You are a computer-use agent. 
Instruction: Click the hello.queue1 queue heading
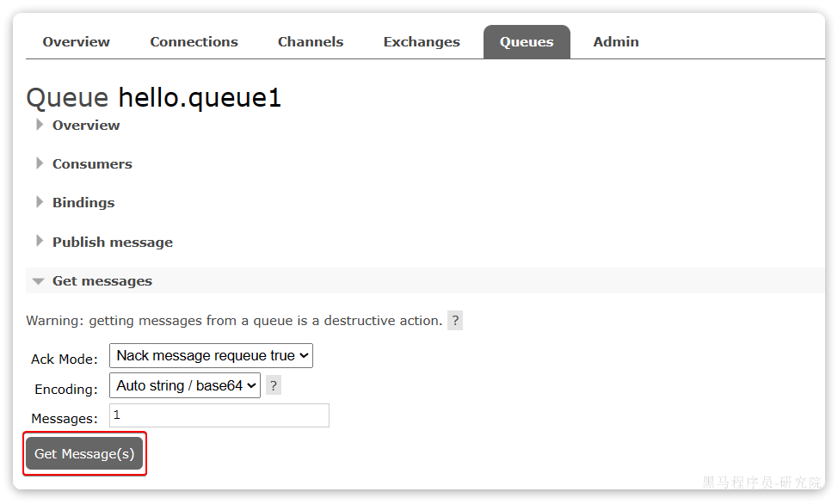(x=200, y=98)
